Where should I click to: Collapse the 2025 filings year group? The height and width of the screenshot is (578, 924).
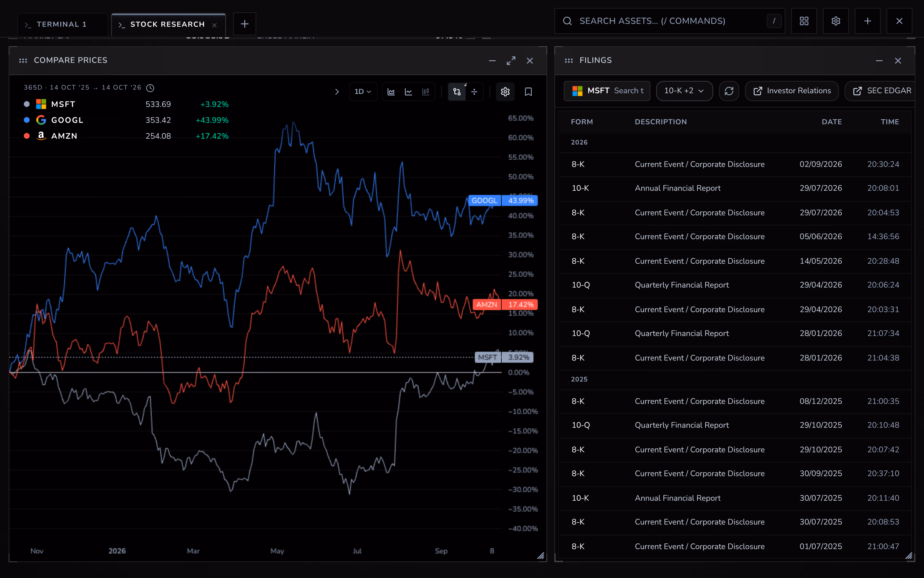(579, 379)
